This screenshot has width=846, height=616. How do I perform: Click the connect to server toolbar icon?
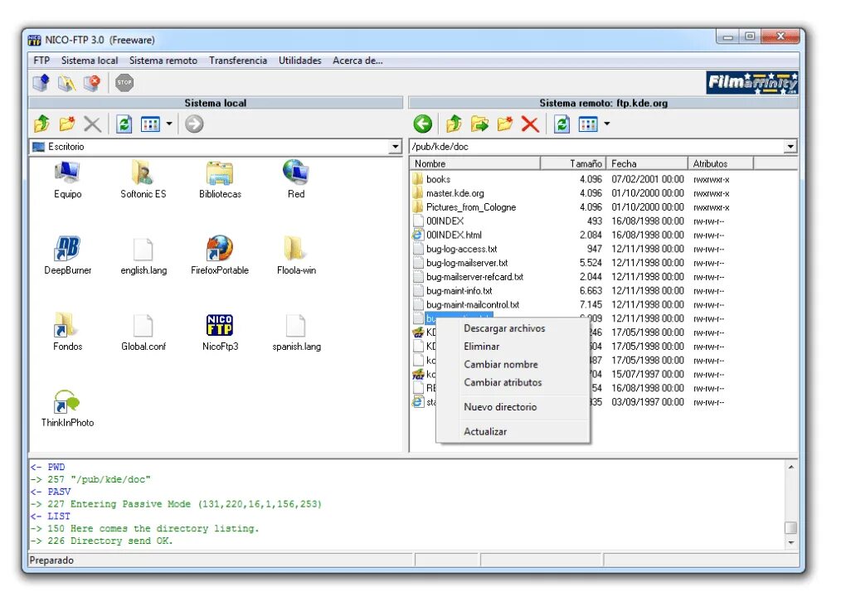(41, 83)
